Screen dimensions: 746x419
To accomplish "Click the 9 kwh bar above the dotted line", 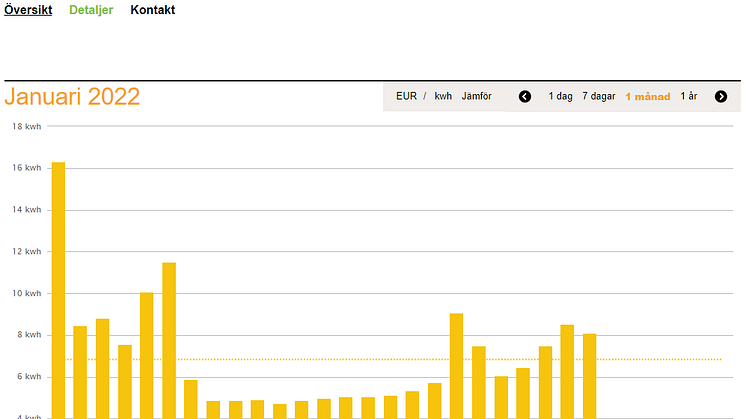I will coord(456,366).
